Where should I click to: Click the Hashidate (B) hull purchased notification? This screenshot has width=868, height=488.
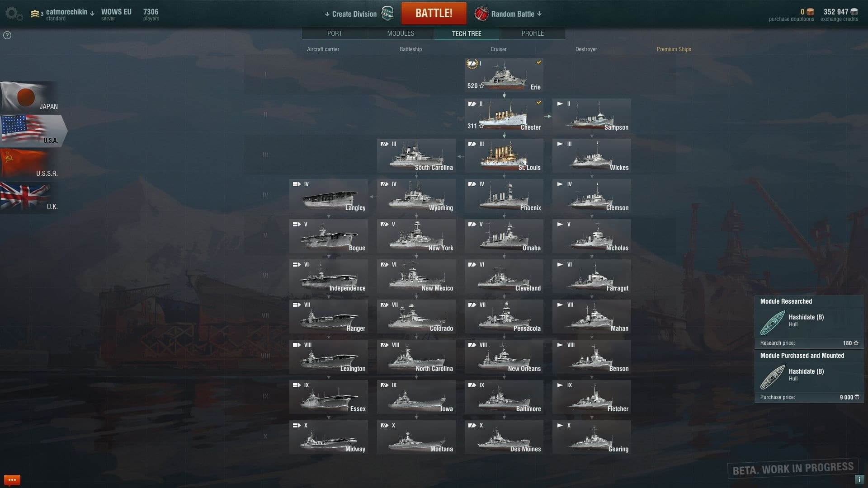pos(809,376)
